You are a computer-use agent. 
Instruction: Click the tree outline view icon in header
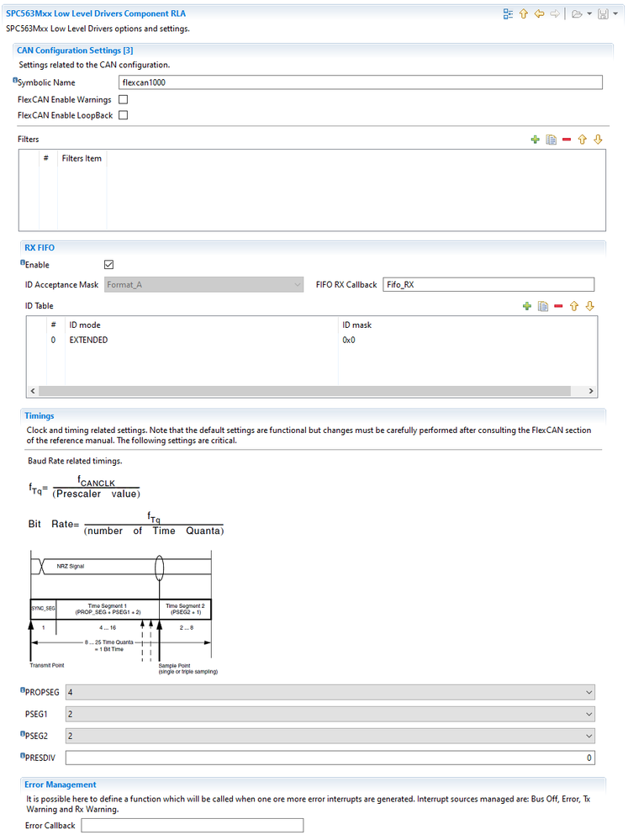pos(508,14)
